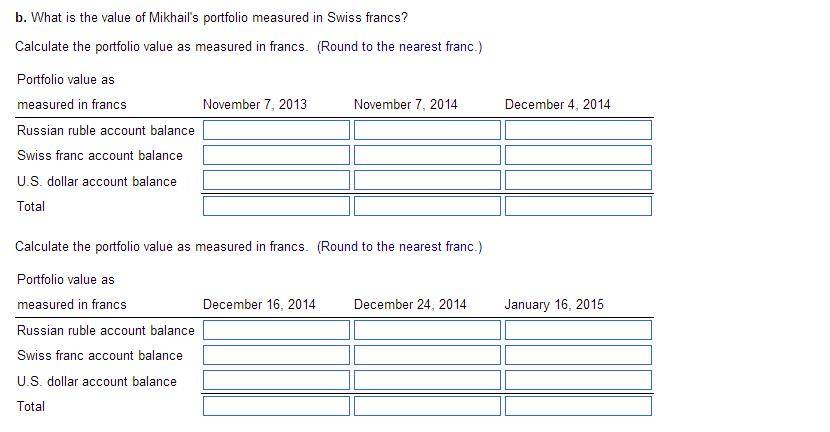Focus U.S. dollar balance field for January 16, 2015
This screenshot has width=830, height=432.
point(578,380)
